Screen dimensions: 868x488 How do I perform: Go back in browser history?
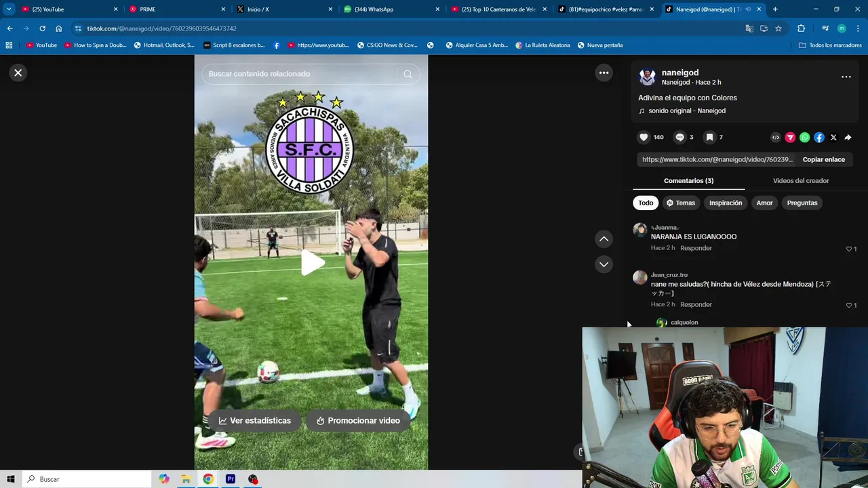9,28
